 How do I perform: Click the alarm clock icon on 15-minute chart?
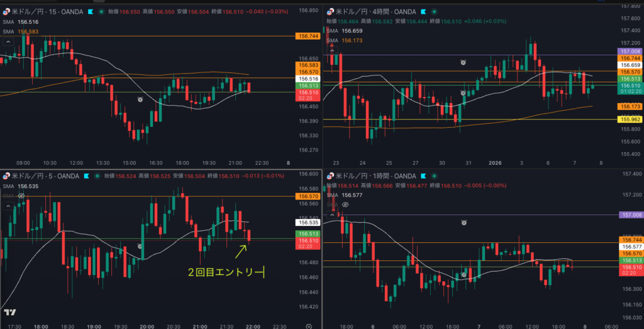click(x=140, y=99)
